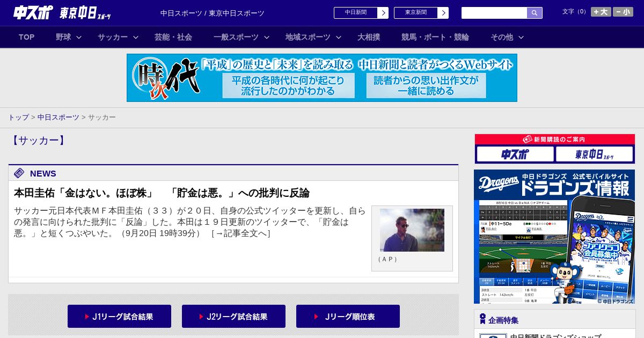Screen dimensions: 644x338
Task: Open J1リーグ試合結果 button
Action: tap(119, 317)
